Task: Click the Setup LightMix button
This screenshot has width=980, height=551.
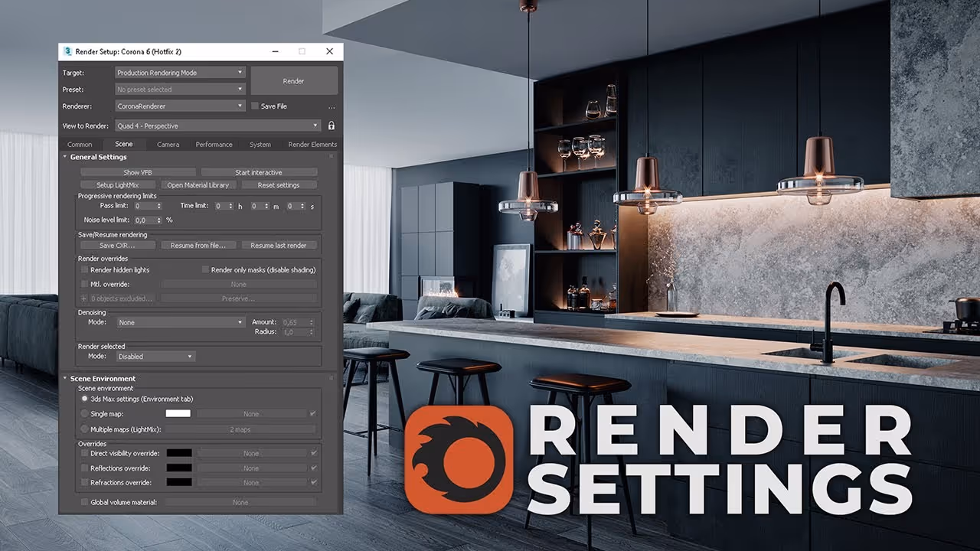Action: pos(118,184)
